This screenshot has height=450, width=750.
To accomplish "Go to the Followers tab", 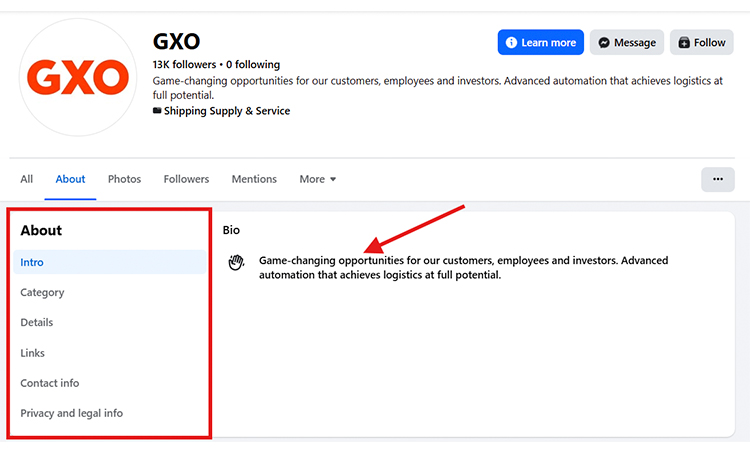I will (186, 179).
